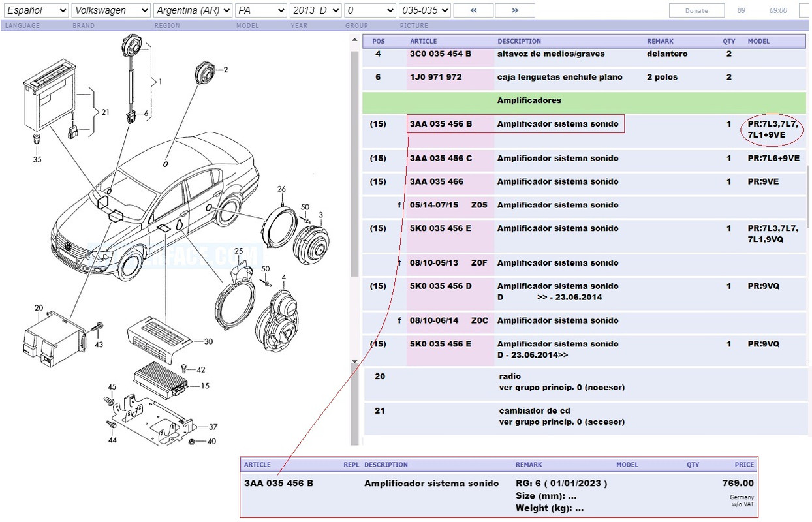This screenshot has height=522, width=812.
Task: Open the PA model dropdown
Action: pyautogui.click(x=261, y=10)
